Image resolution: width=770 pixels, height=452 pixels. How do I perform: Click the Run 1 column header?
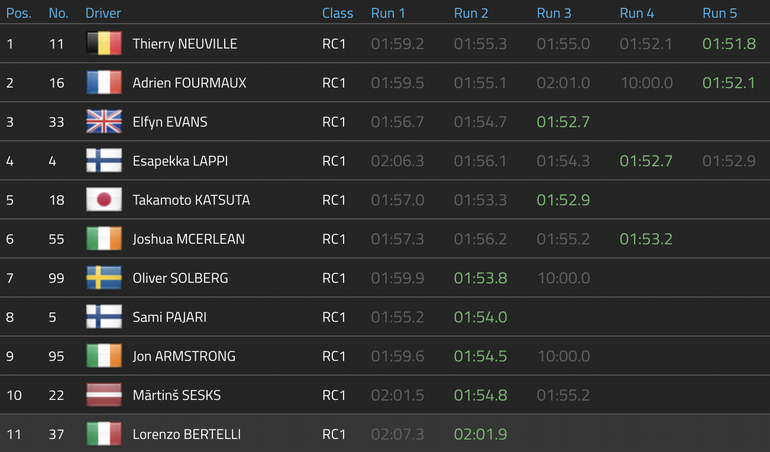point(388,13)
